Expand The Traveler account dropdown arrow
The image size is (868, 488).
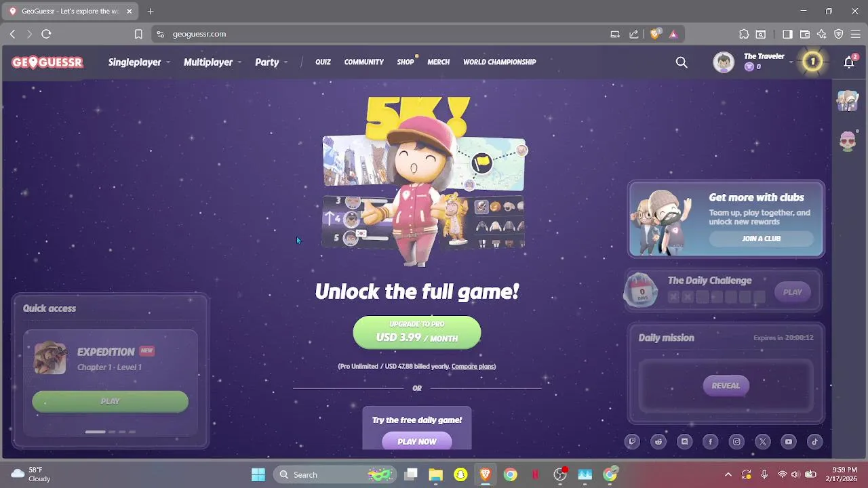tap(791, 62)
